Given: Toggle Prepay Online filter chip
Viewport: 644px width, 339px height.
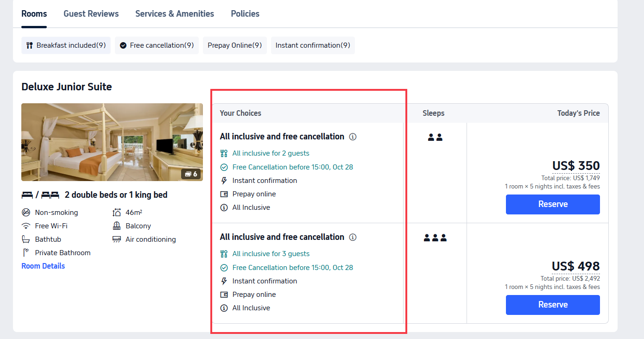Looking at the screenshot, I should click(x=234, y=45).
